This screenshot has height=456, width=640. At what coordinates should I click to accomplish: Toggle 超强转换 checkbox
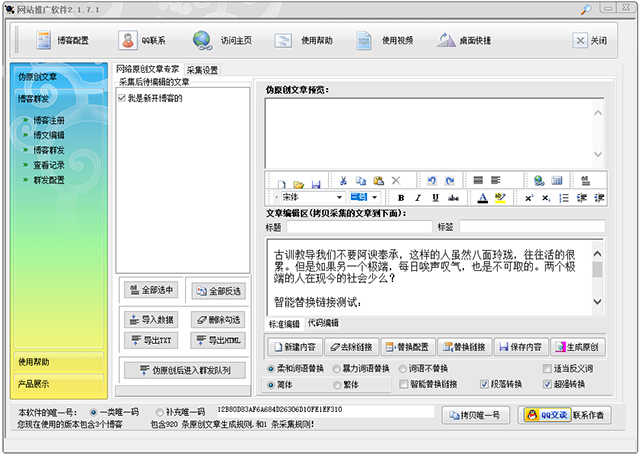[x=547, y=384]
